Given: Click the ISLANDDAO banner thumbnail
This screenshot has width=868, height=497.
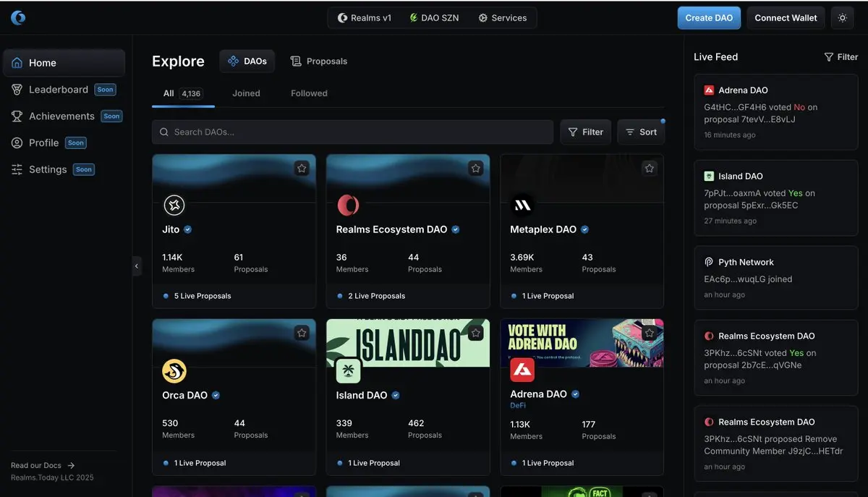Looking at the screenshot, I should pos(408,343).
